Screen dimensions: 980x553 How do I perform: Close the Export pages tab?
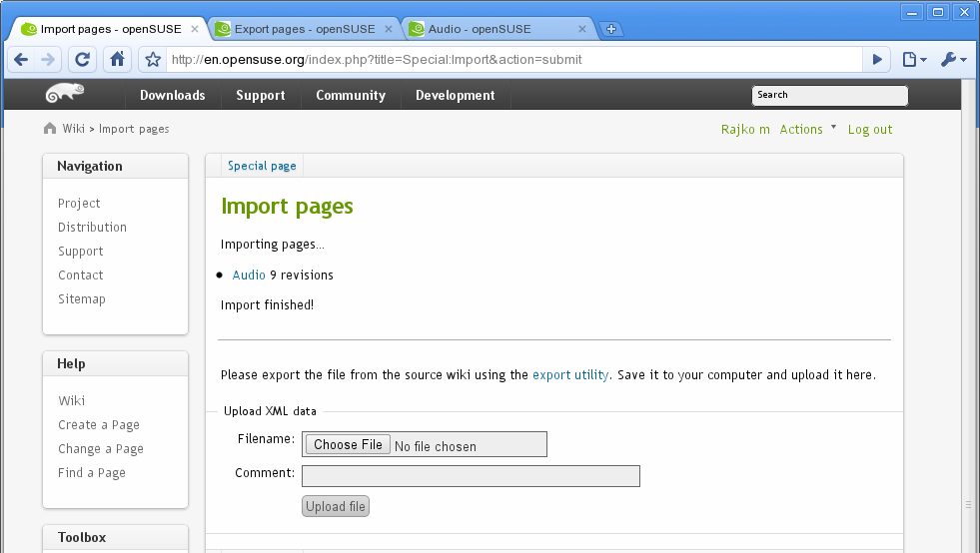click(389, 29)
